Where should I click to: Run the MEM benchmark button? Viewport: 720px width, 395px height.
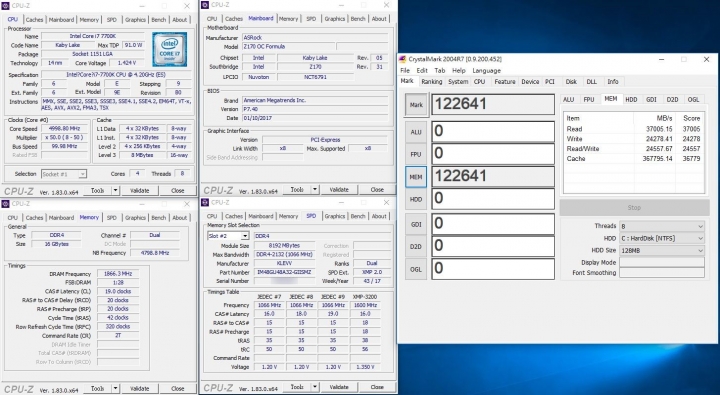point(416,177)
